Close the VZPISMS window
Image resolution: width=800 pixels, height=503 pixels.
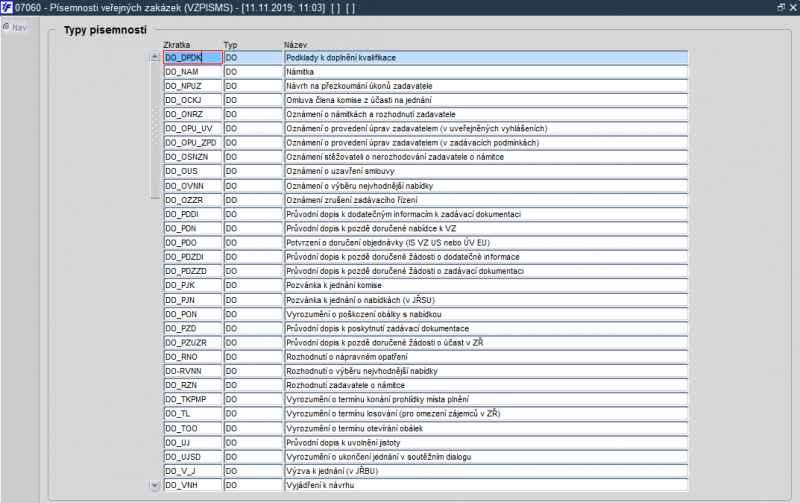click(793, 7)
